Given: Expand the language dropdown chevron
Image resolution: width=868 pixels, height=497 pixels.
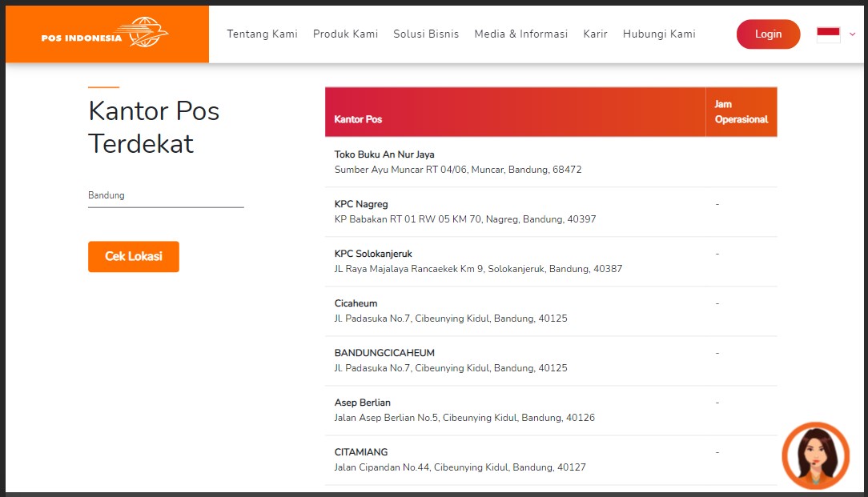Looking at the screenshot, I should [x=853, y=34].
